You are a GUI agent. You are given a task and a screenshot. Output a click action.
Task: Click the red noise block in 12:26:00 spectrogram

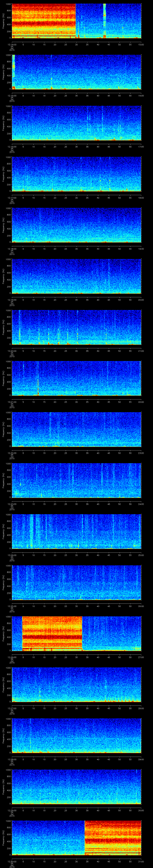point(52,633)
